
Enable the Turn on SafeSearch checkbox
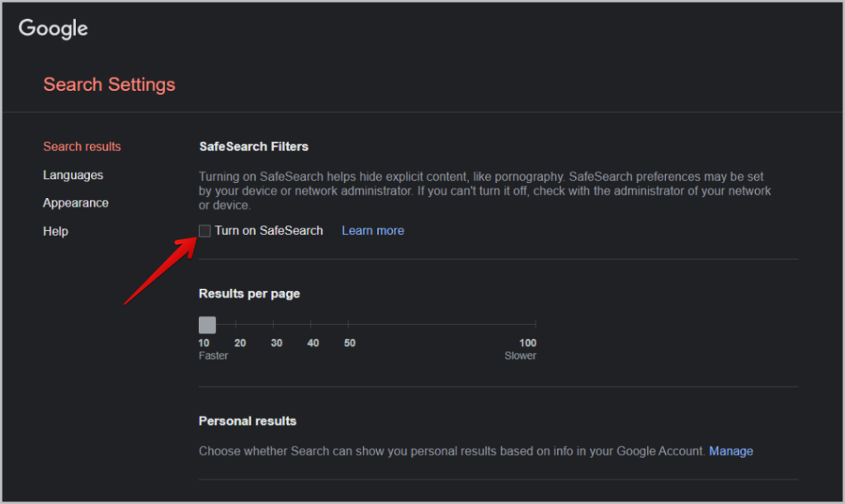point(205,231)
